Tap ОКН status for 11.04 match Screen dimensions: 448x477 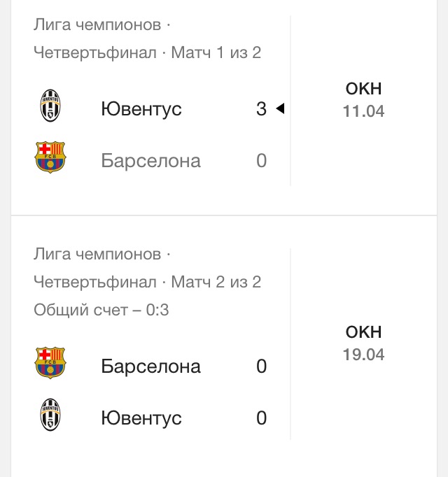pyautogui.click(x=363, y=89)
